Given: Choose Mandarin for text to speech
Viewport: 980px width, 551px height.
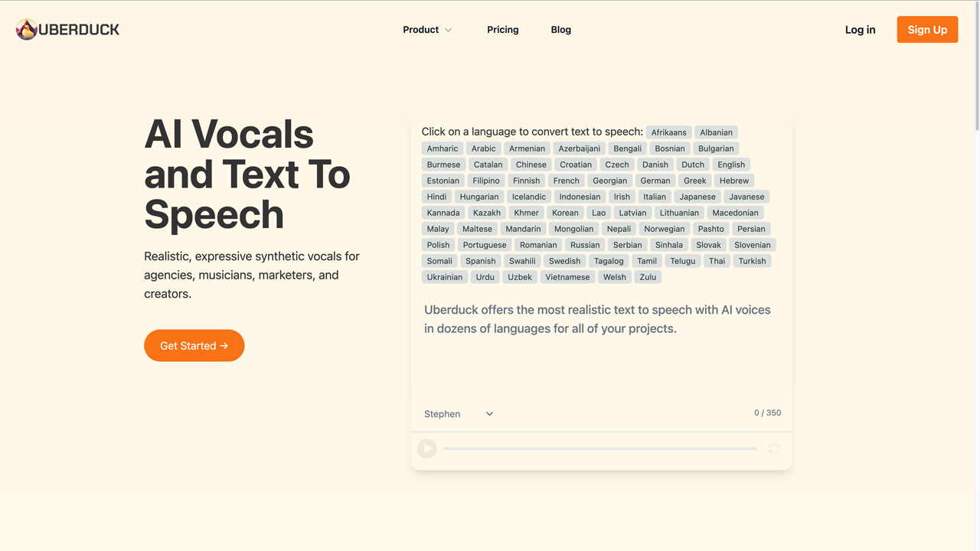Looking at the screenshot, I should pos(523,228).
